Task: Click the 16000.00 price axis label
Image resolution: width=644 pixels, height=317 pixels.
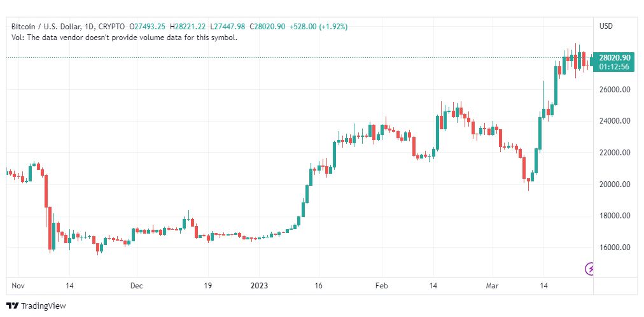Action: pyautogui.click(x=614, y=248)
